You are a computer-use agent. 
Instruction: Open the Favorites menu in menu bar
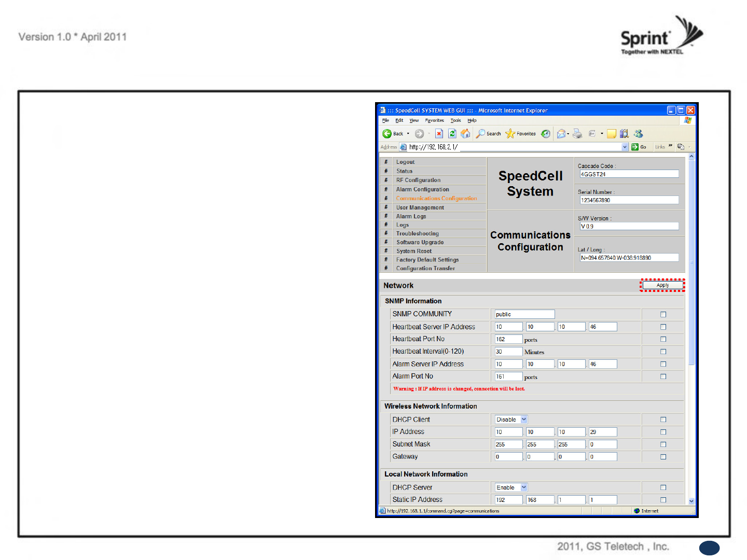[x=435, y=120]
